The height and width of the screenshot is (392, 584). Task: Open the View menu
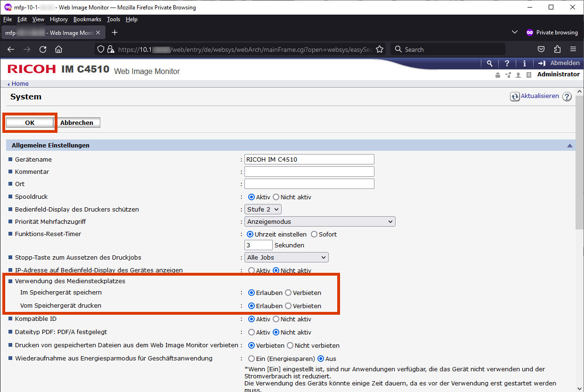pyautogui.click(x=38, y=19)
